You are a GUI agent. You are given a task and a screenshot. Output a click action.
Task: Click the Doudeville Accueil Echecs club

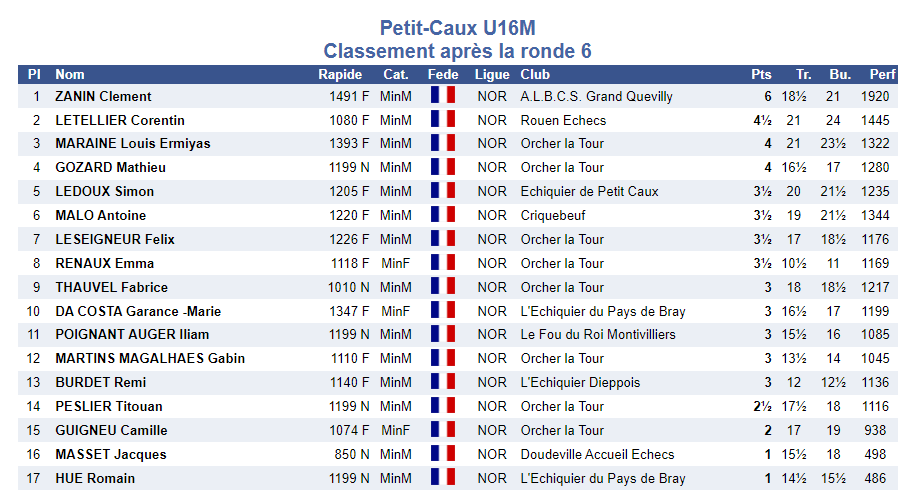point(597,454)
